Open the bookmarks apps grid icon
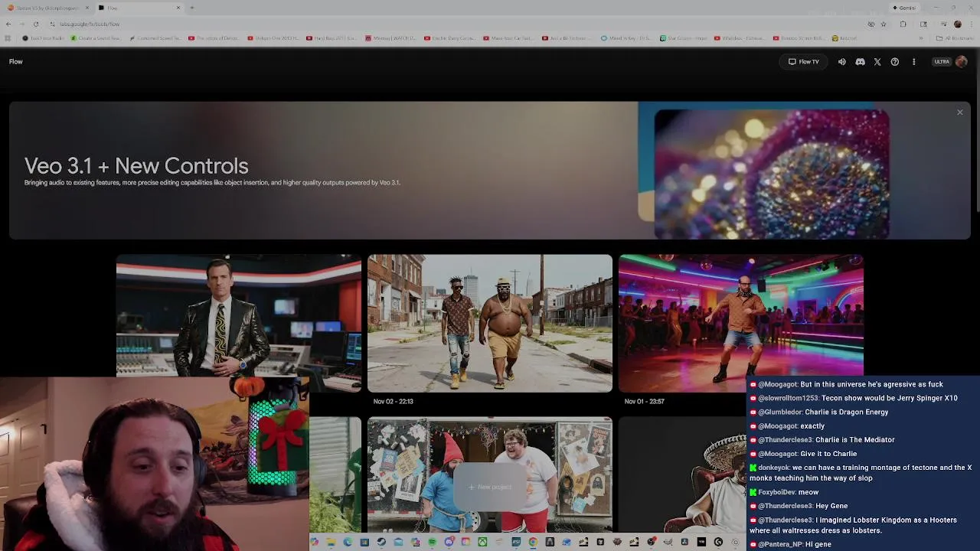Image resolution: width=980 pixels, height=551 pixels. click(x=8, y=37)
